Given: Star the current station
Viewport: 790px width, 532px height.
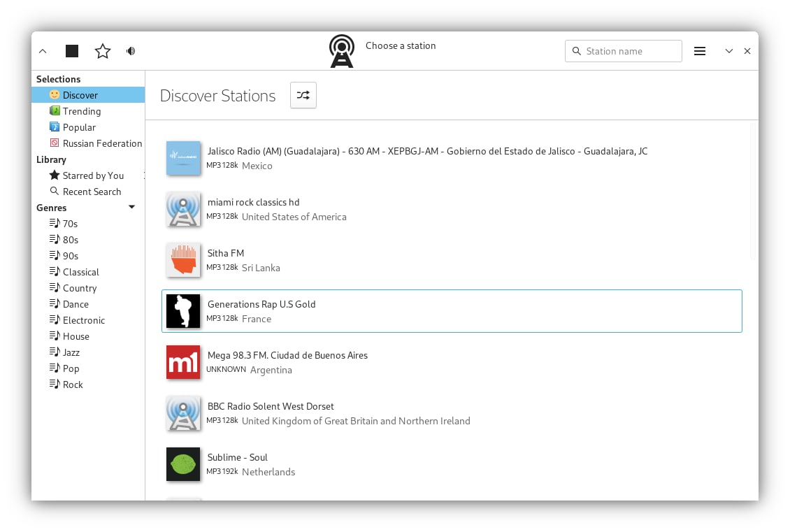Looking at the screenshot, I should click(103, 51).
